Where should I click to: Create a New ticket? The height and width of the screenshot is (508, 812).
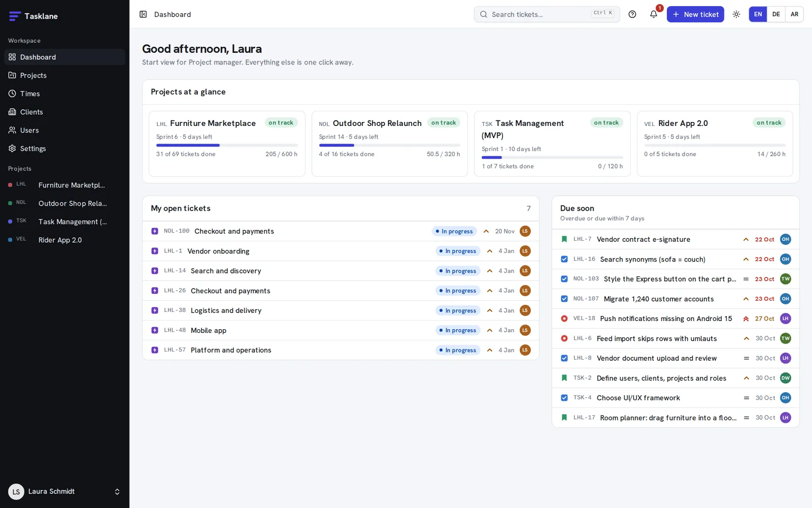tap(695, 14)
